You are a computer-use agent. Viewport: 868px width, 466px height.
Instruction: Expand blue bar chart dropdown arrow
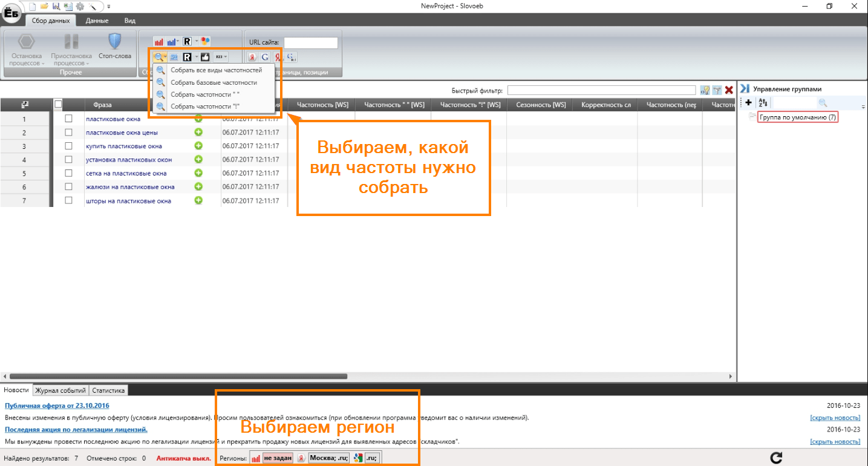(178, 42)
